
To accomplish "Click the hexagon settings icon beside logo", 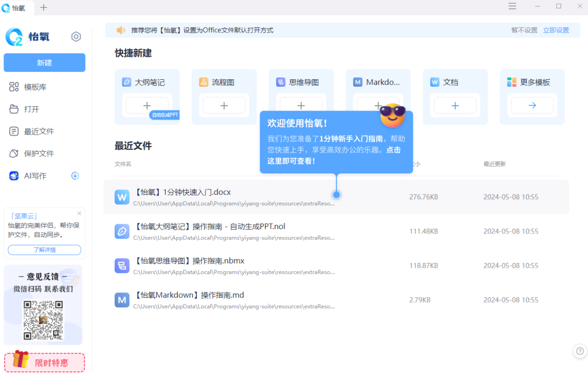I will (76, 37).
